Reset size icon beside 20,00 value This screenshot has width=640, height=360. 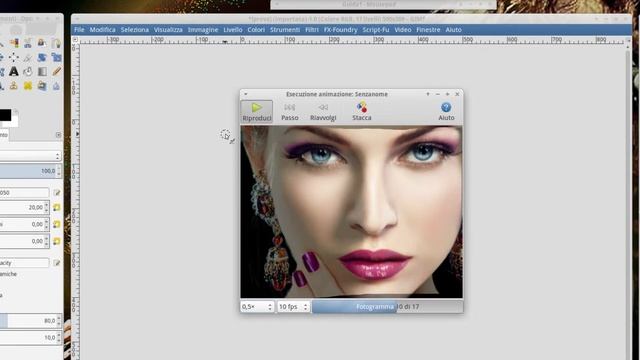[57, 208]
